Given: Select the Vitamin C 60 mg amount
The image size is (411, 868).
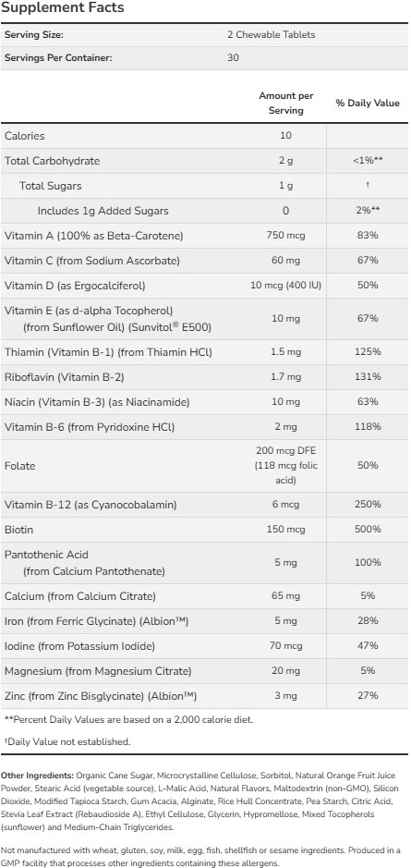Looking at the screenshot, I should (x=286, y=261).
